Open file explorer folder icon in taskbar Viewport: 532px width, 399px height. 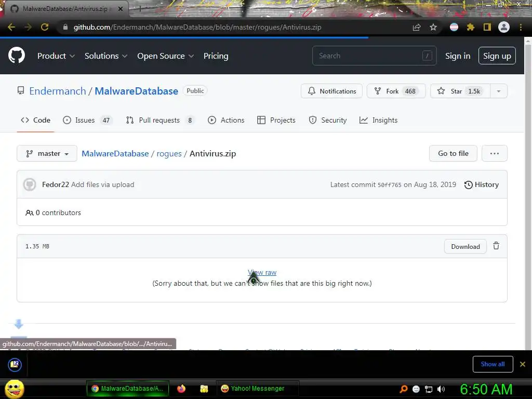pos(204,389)
